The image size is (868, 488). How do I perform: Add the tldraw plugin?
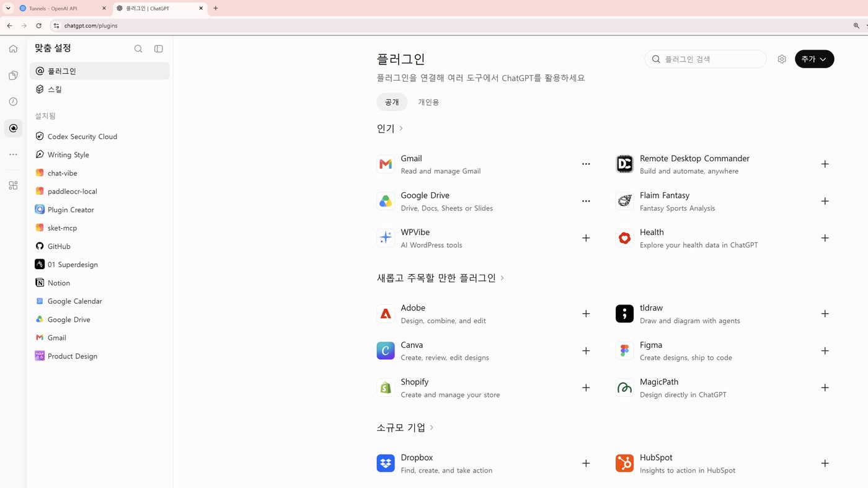tap(825, 314)
